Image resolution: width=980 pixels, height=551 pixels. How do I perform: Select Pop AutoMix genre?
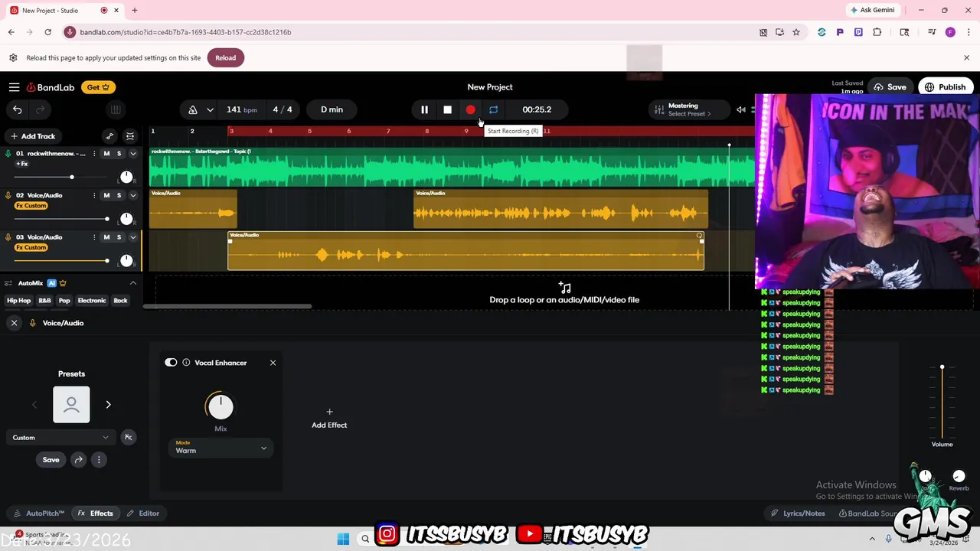coord(64,301)
